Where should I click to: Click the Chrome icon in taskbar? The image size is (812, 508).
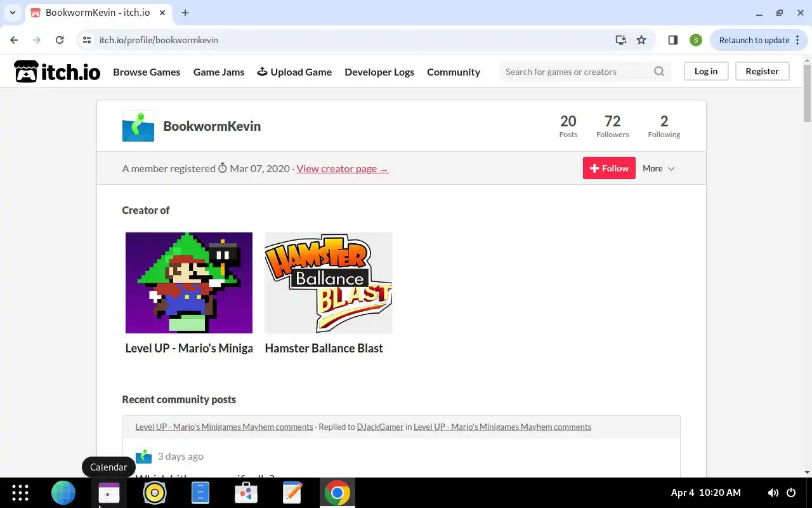click(337, 493)
